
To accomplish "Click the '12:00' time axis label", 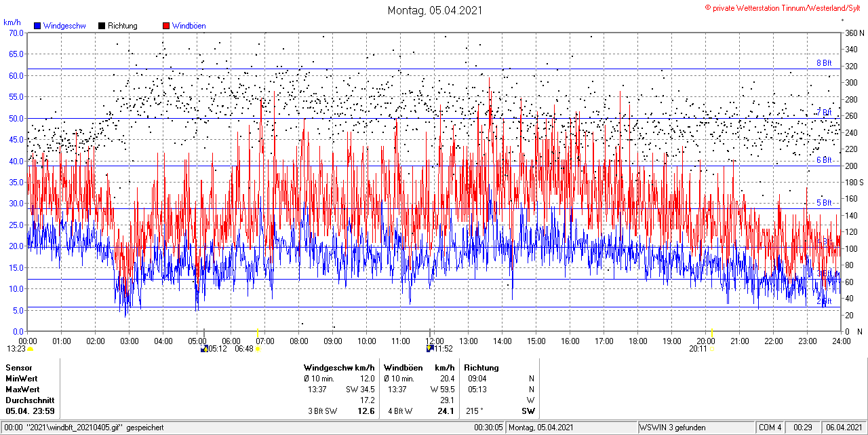I will (435, 341).
